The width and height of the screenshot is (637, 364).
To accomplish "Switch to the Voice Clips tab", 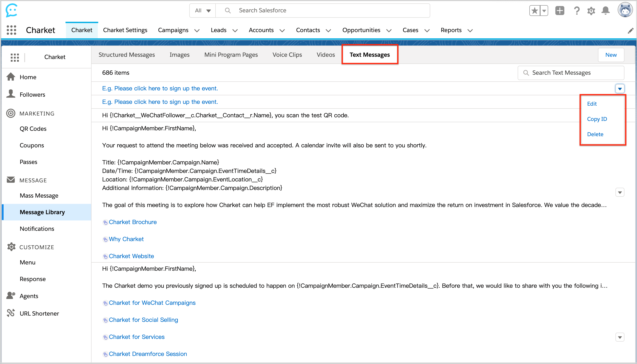I will 287,55.
